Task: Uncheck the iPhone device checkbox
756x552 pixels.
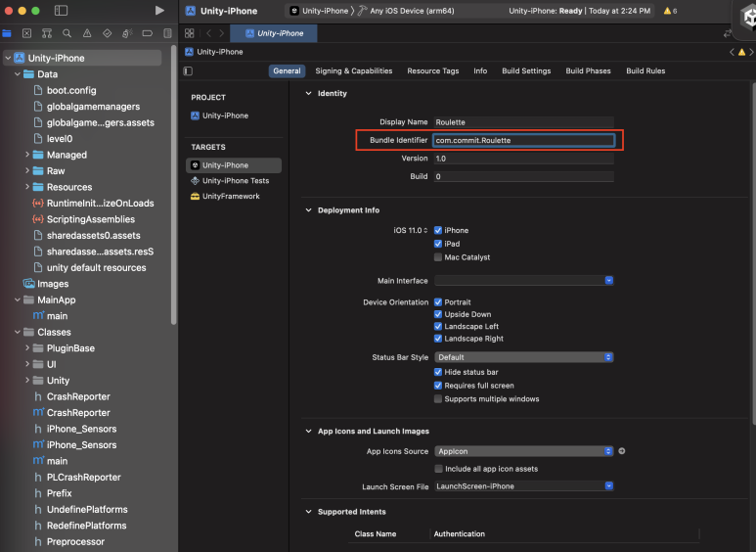Action: (x=438, y=230)
